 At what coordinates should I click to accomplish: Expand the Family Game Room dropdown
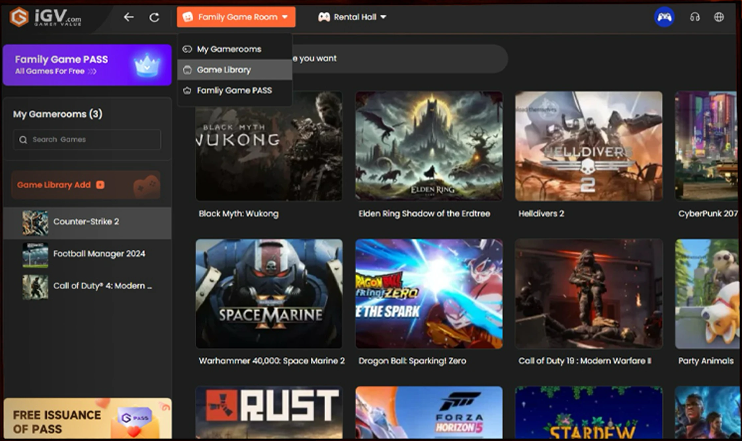[236, 17]
